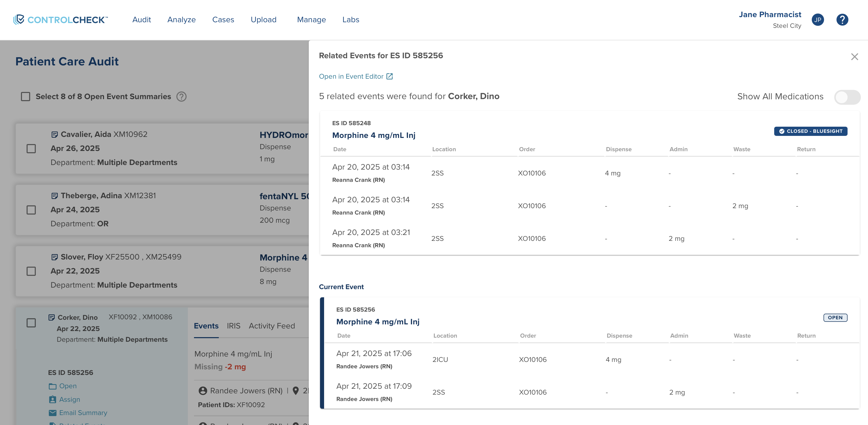
Task: Open the Manage menu in top navigation
Action: click(311, 19)
